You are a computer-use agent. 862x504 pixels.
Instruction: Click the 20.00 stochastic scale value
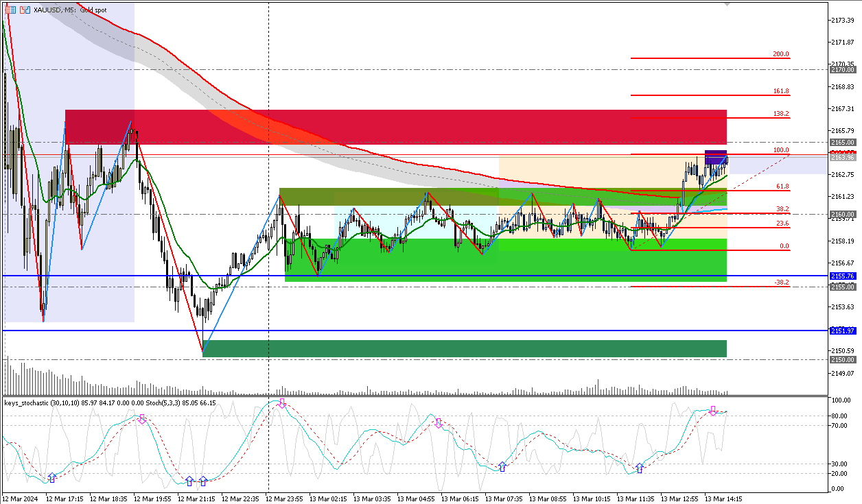[839, 473]
